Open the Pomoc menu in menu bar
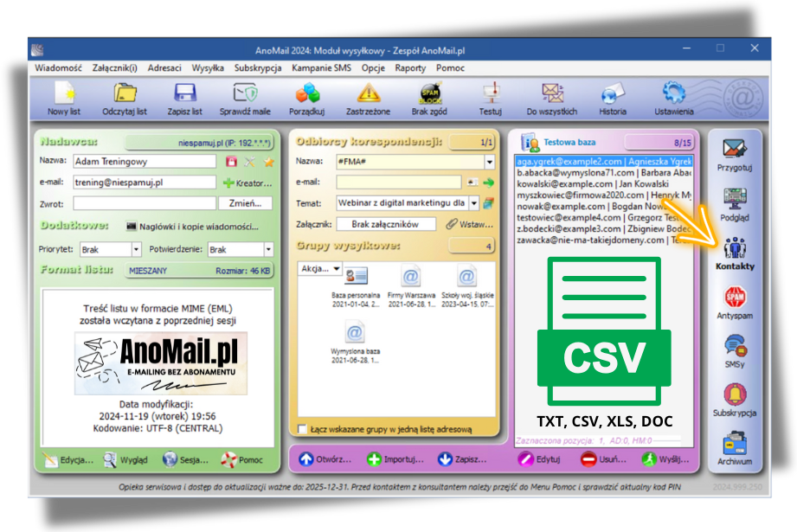 pyautogui.click(x=450, y=68)
